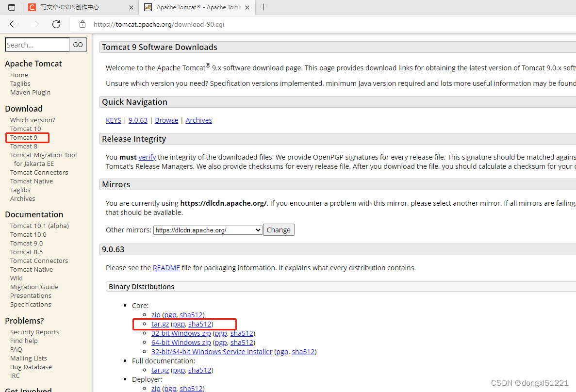Click the Change mirror button

coord(279,230)
